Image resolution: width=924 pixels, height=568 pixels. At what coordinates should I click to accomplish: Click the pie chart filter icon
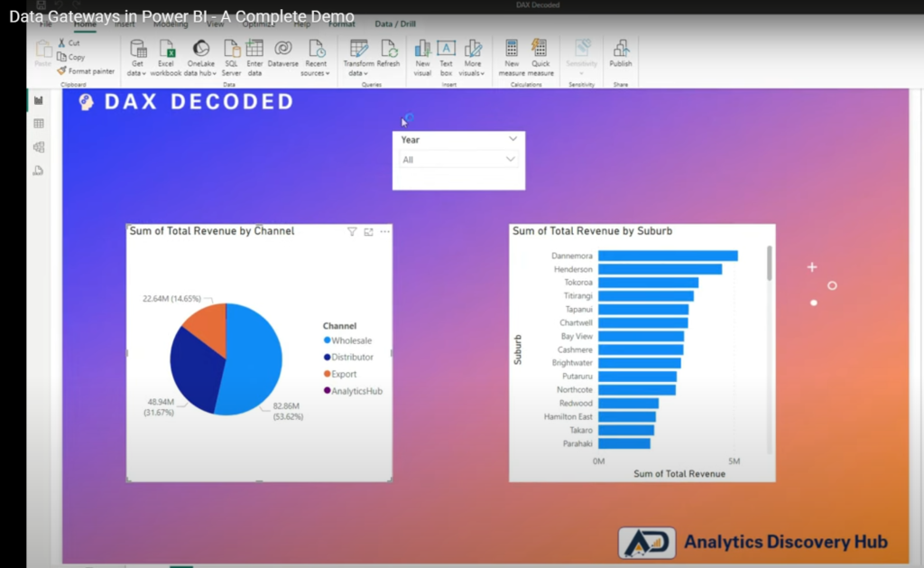click(x=352, y=232)
